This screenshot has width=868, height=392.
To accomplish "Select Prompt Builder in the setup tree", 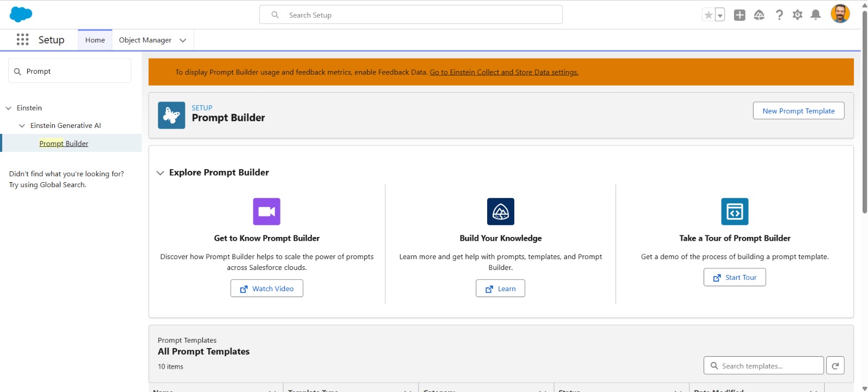I will click(63, 144).
